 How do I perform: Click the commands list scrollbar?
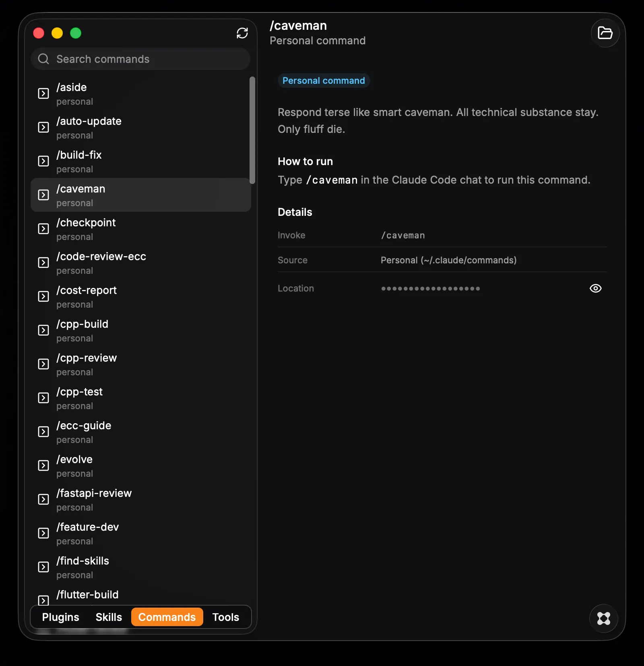(252, 130)
